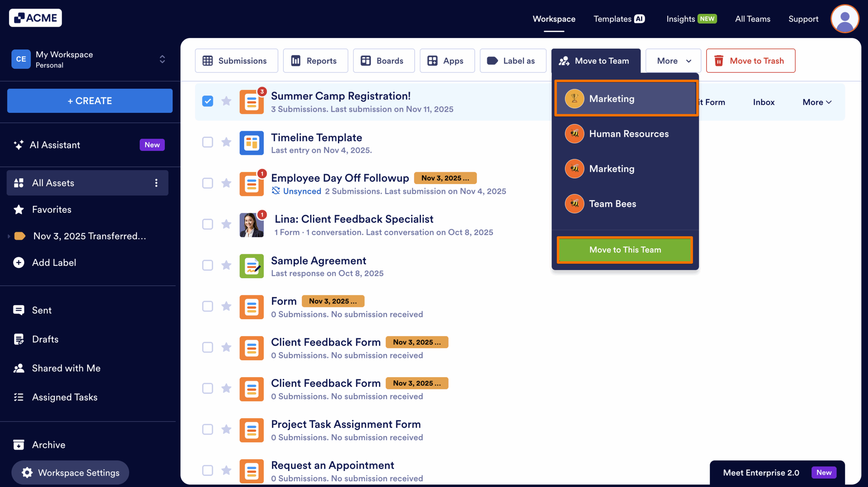Open the Reports view from the toolbar
868x487 pixels.
[x=315, y=61]
